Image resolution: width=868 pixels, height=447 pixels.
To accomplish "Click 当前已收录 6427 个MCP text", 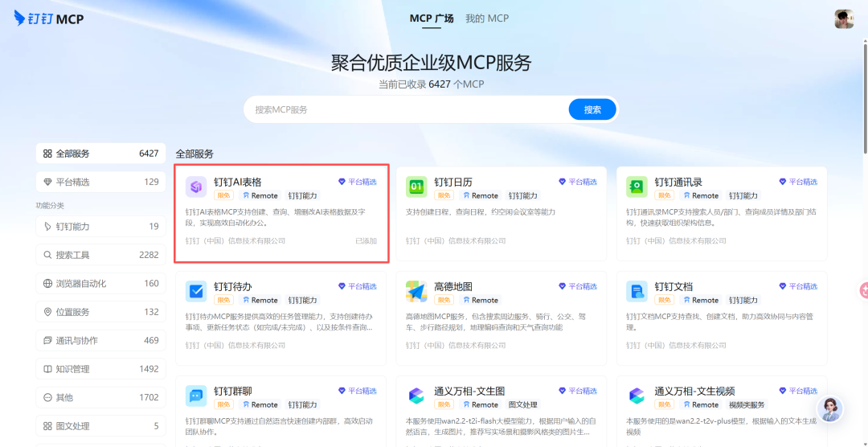I will pyautogui.click(x=432, y=84).
